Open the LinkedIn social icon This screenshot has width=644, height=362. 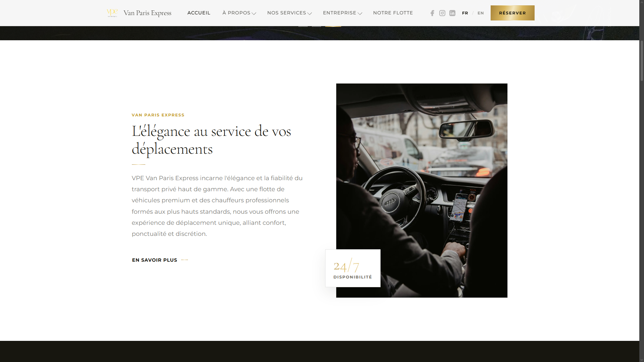click(452, 13)
